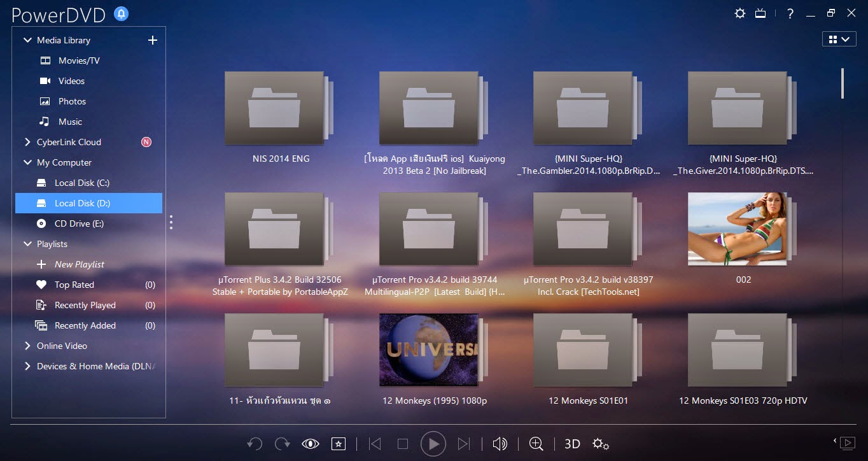868x461 pixels.
Task: Expand the Online Video section
Action: 27,346
